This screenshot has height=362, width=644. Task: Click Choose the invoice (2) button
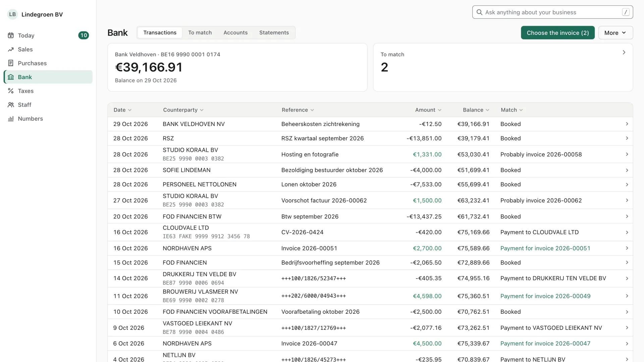coord(557,33)
